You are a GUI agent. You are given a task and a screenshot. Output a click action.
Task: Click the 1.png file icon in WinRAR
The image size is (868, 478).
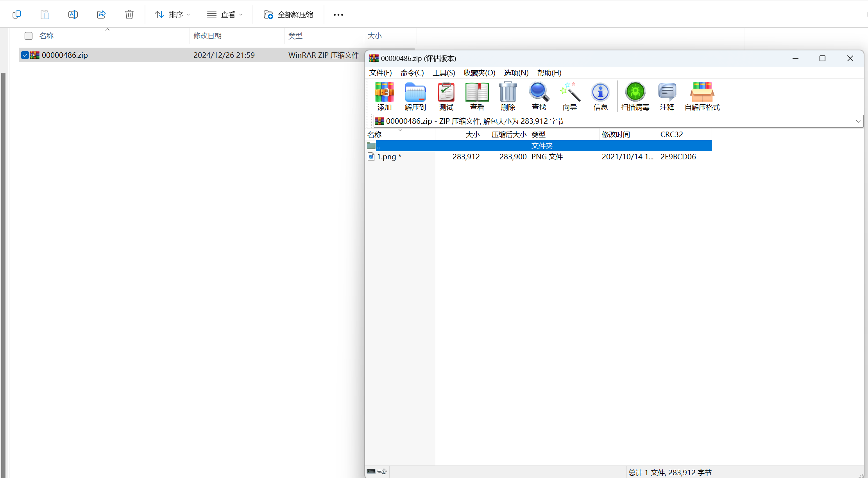(371, 157)
